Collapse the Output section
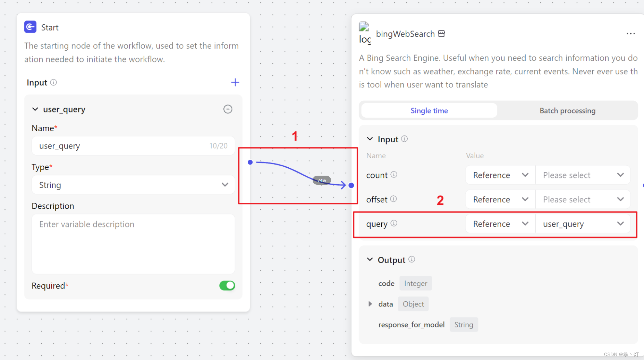644x360 pixels. (x=370, y=259)
